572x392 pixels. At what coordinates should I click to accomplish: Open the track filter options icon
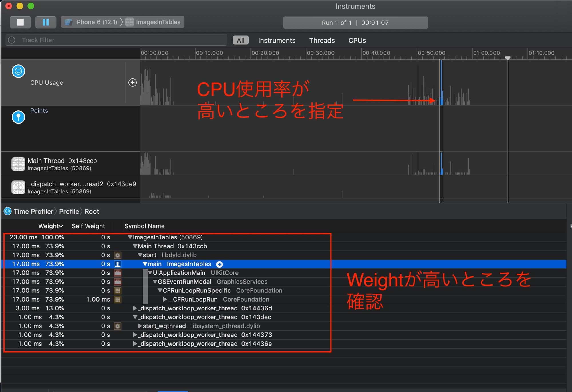coord(11,40)
